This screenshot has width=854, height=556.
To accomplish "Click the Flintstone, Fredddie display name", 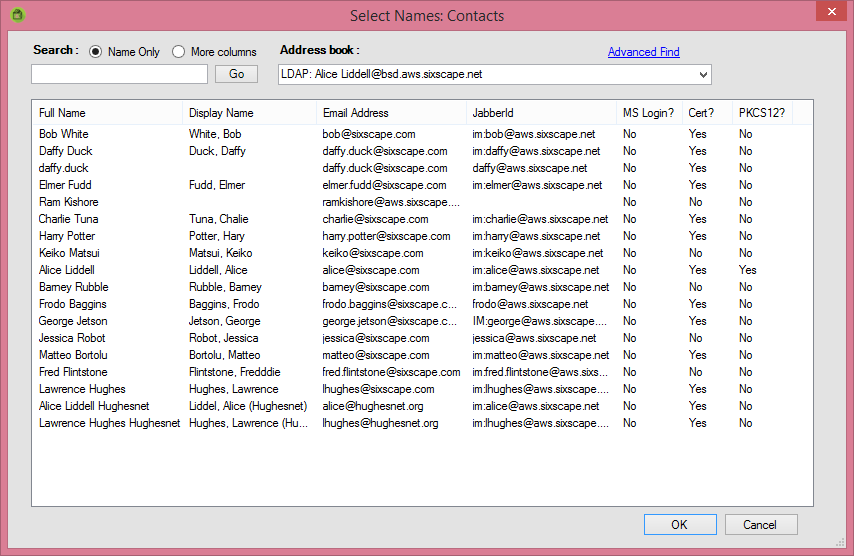I will 234,372.
